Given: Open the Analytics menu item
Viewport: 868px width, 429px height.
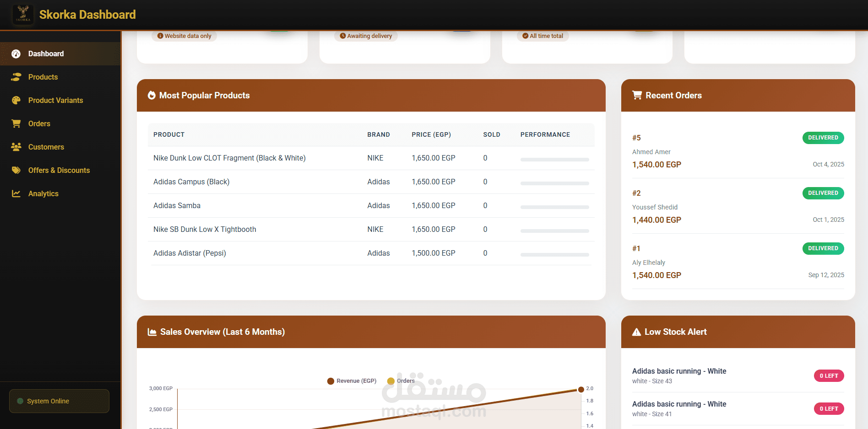Looking at the screenshot, I should 60,193.
